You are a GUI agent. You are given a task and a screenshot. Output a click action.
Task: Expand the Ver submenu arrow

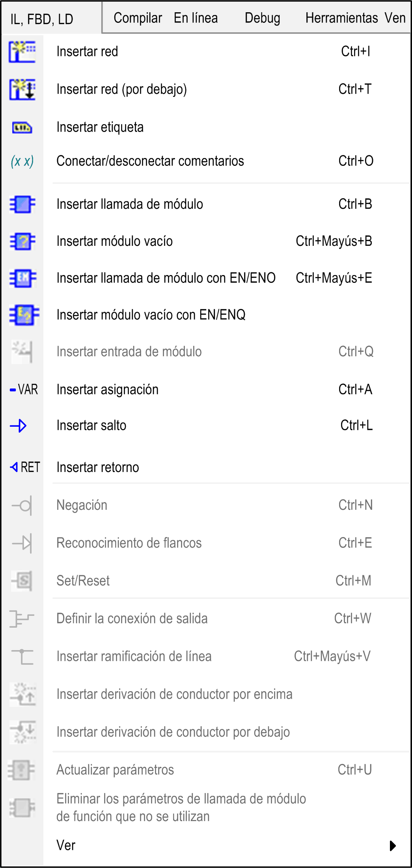(393, 846)
